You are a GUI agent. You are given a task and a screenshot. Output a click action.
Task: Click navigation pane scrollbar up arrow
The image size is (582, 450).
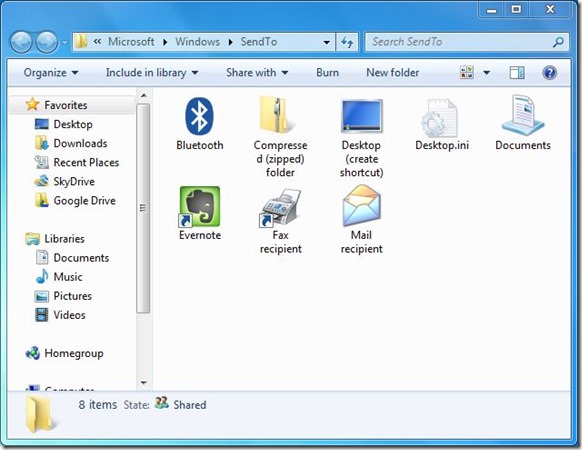coord(144,96)
